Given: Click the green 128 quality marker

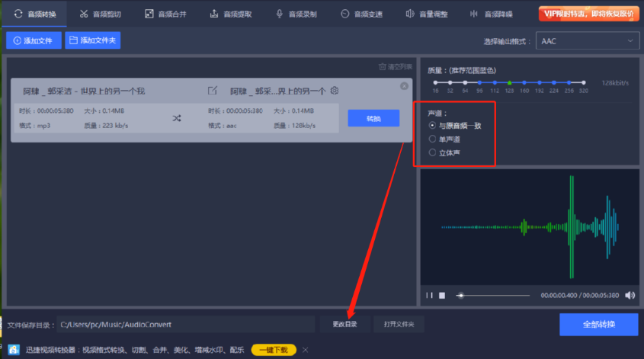Looking at the screenshot, I should coord(509,82).
